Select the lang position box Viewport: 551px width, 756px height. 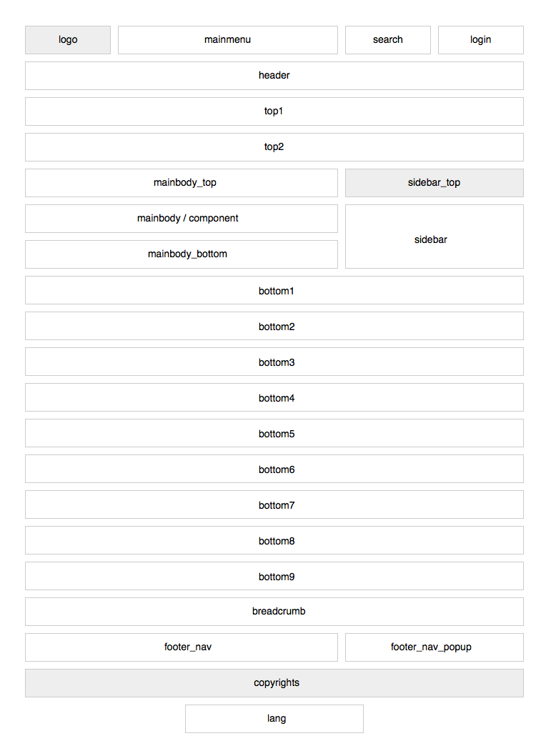[x=274, y=719]
